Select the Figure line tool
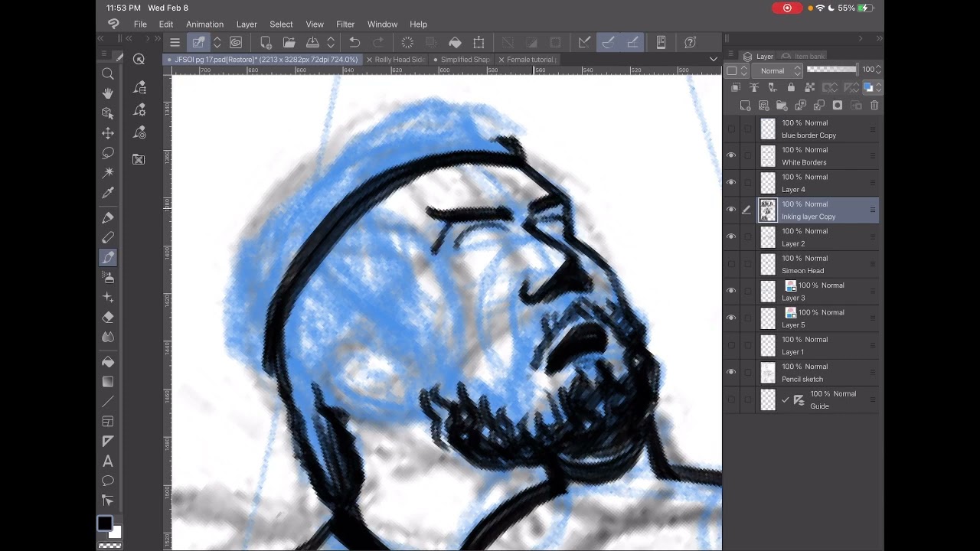 pyautogui.click(x=108, y=402)
